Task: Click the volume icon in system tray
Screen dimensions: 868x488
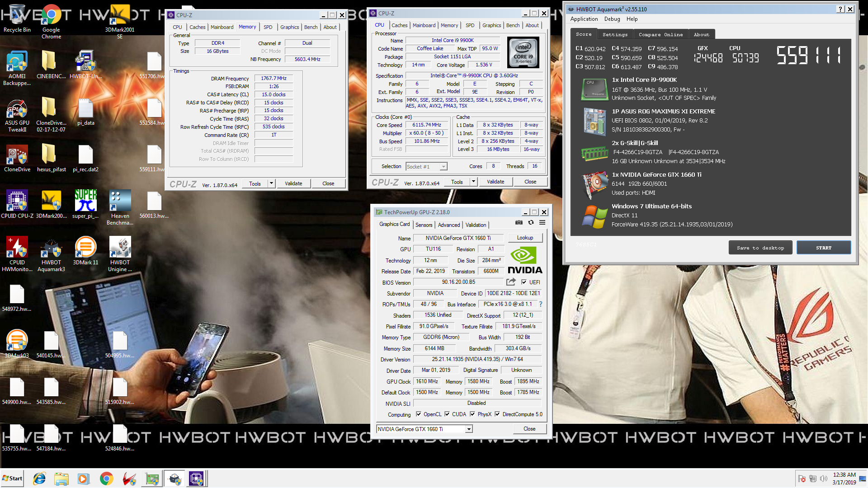Action: (x=824, y=479)
